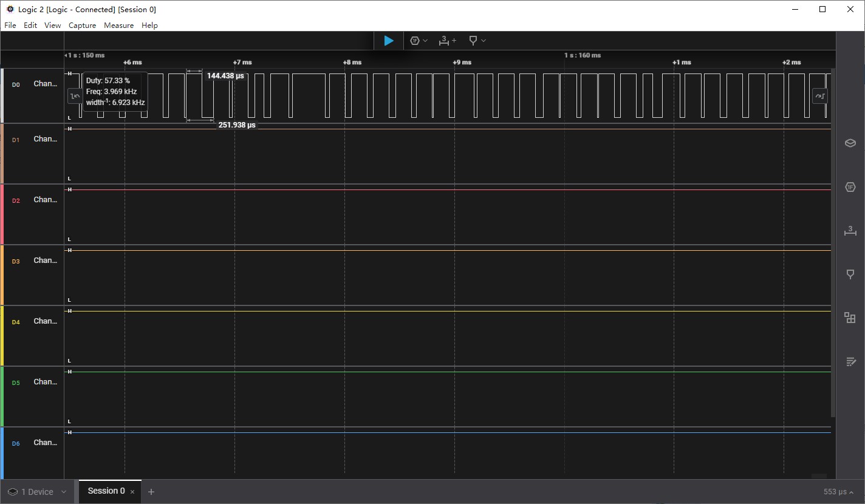
Task: Click the D5 green color bar
Action: [x=2, y=397]
